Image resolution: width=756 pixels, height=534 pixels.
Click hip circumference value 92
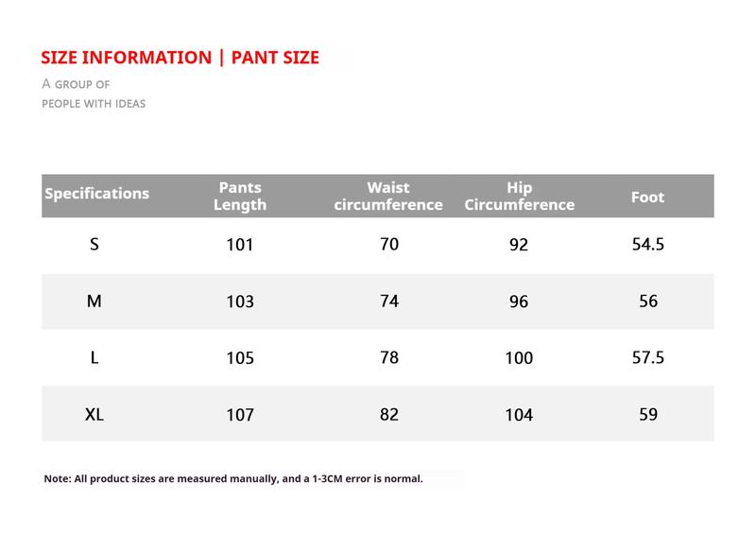pos(519,246)
